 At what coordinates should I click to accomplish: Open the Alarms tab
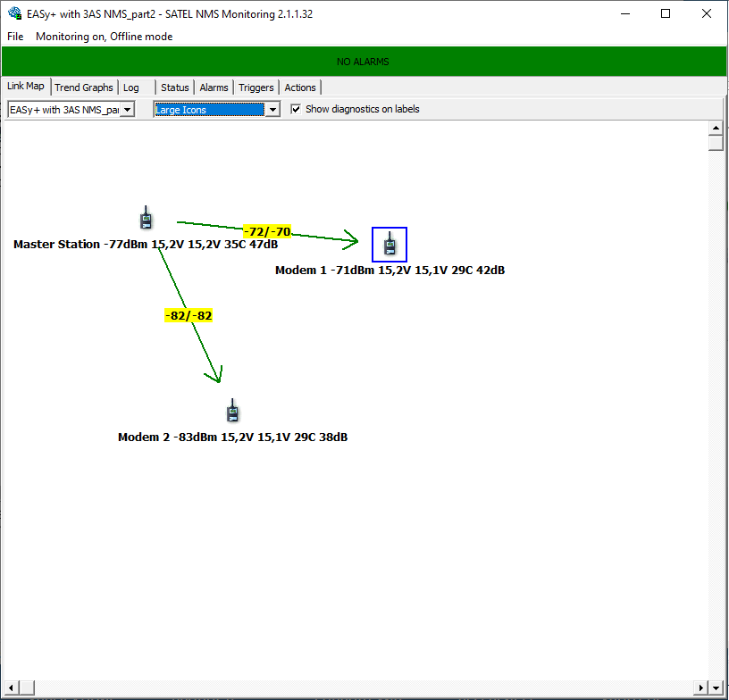coord(214,87)
